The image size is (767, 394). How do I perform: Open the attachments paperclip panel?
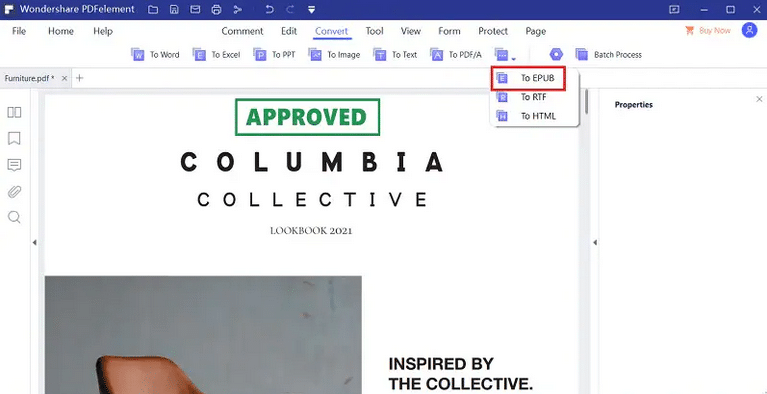[14, 192]
